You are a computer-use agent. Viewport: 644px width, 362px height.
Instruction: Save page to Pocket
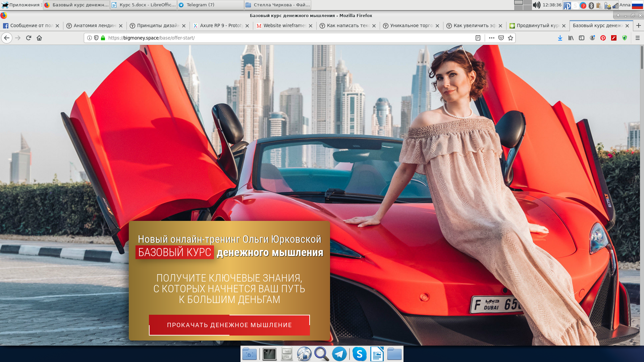(x=501, y=38)
